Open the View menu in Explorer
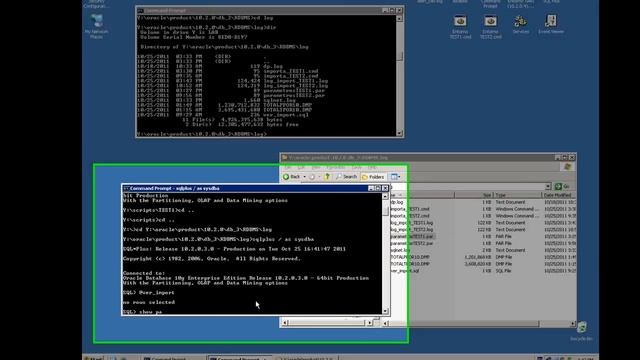640x360 pixels. (316, 167)
